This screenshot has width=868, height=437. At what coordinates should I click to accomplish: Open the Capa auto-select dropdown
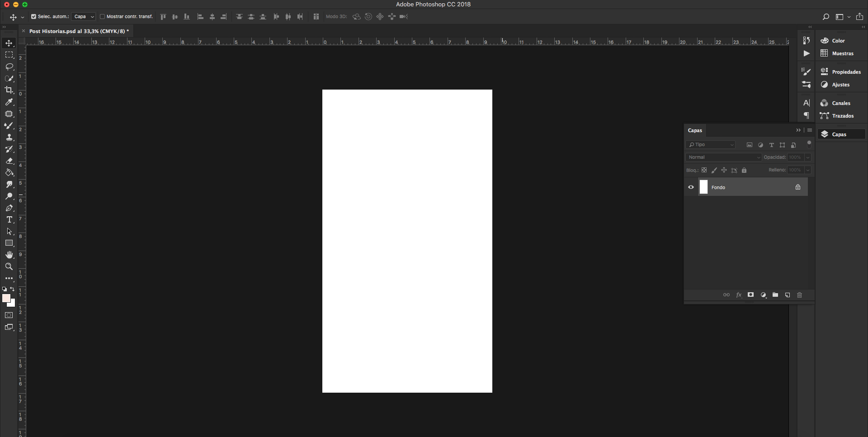coord(84,17)
